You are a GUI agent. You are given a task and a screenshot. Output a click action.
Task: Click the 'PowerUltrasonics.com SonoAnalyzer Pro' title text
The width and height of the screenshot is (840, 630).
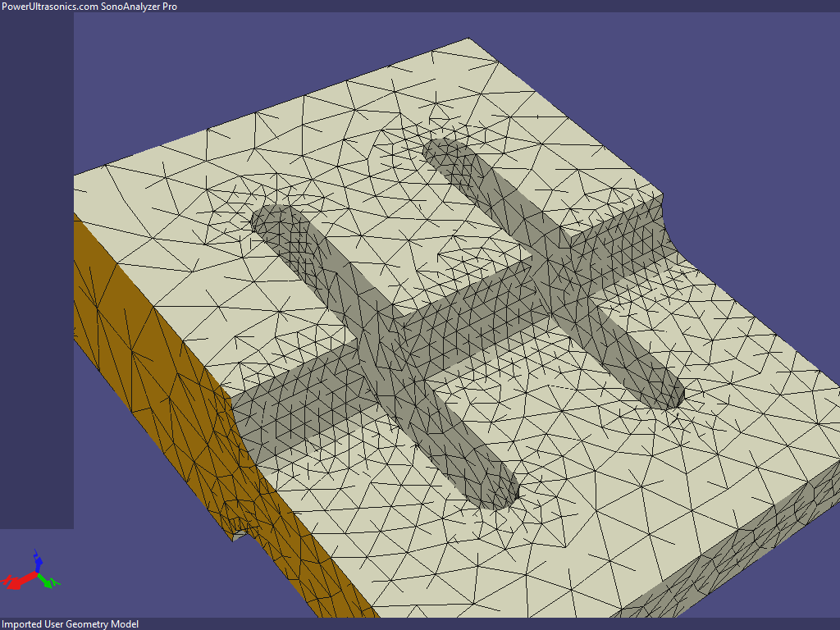tap(89, 7)
